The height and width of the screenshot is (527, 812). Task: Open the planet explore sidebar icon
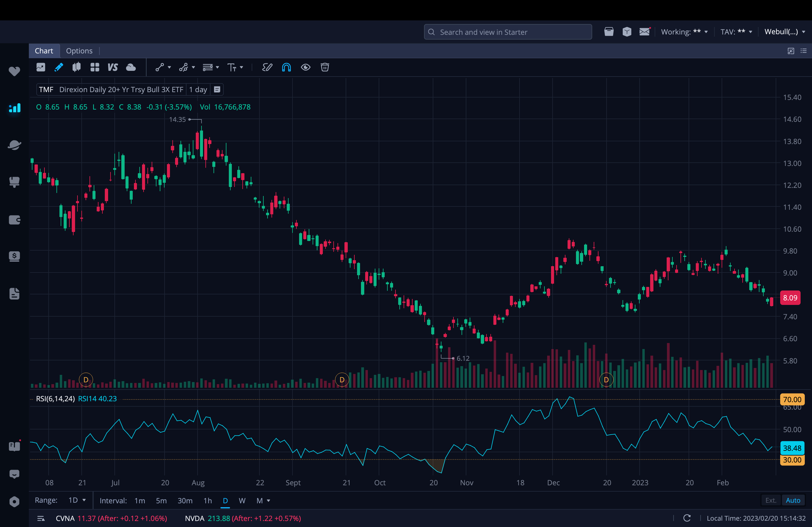click(14, 145)
